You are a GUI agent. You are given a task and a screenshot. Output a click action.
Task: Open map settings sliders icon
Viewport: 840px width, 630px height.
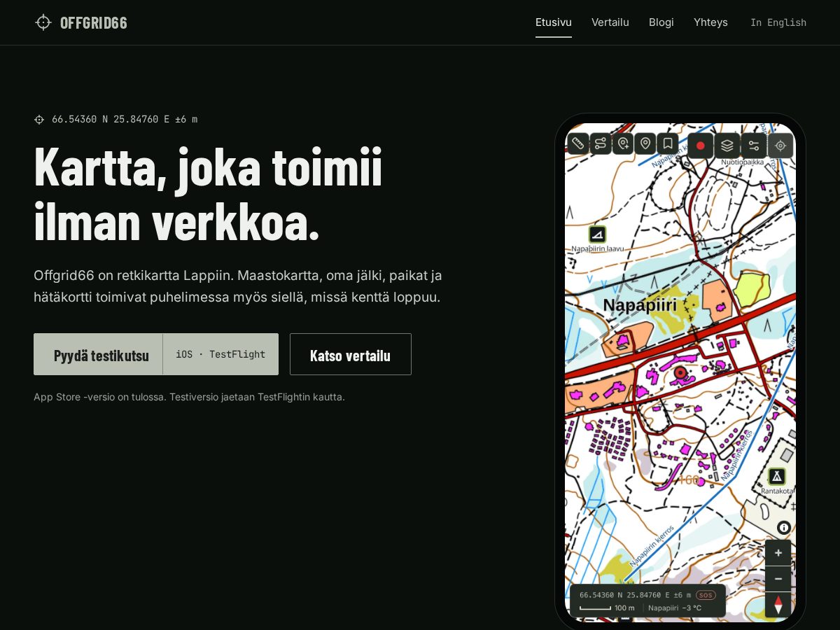(754, 146)
